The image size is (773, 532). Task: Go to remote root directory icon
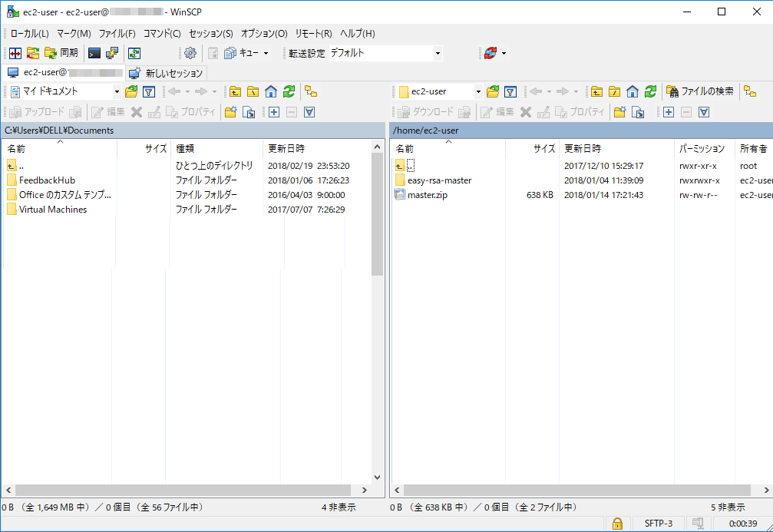point(614,91)
